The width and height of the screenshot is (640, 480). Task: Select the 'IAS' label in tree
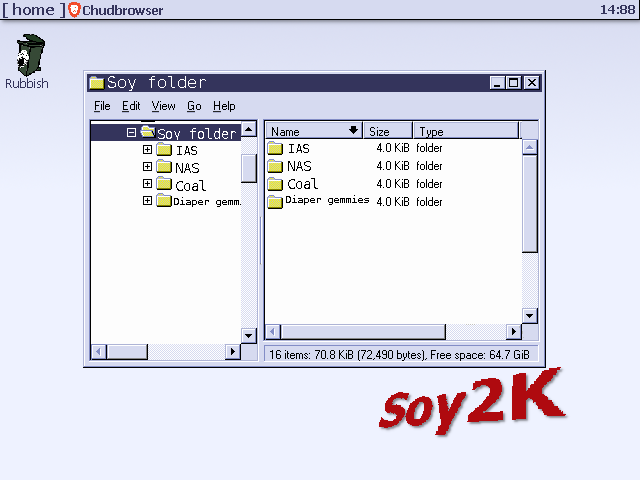(x=187, y=150)
